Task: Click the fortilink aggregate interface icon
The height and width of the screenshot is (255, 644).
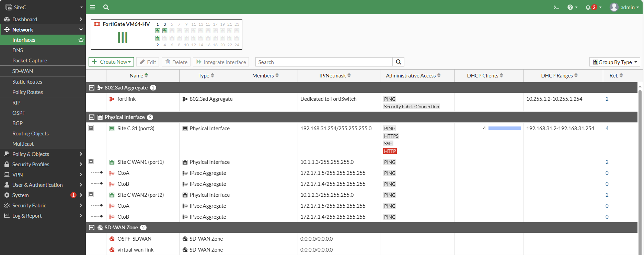Action: click(x=112, y=99)
